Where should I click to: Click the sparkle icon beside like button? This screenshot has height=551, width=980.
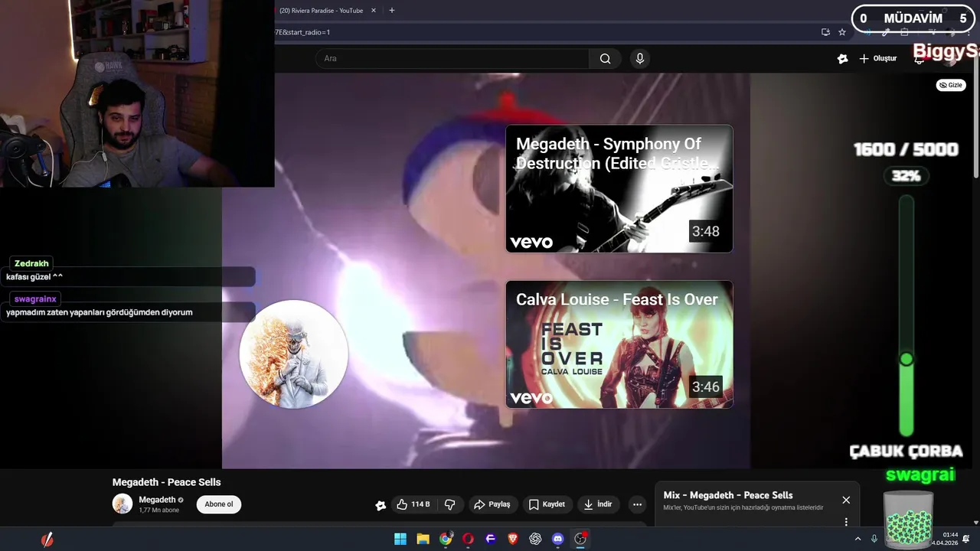coord(381,505)
